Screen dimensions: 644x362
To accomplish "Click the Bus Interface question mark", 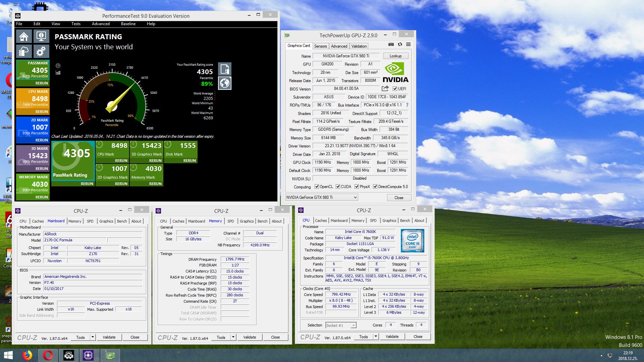I will (x=407, y=105).
